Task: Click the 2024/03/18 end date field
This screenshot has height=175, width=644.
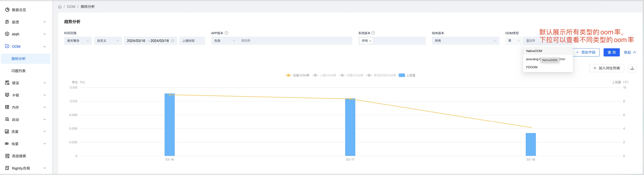Action: click(x=160, y=41)
